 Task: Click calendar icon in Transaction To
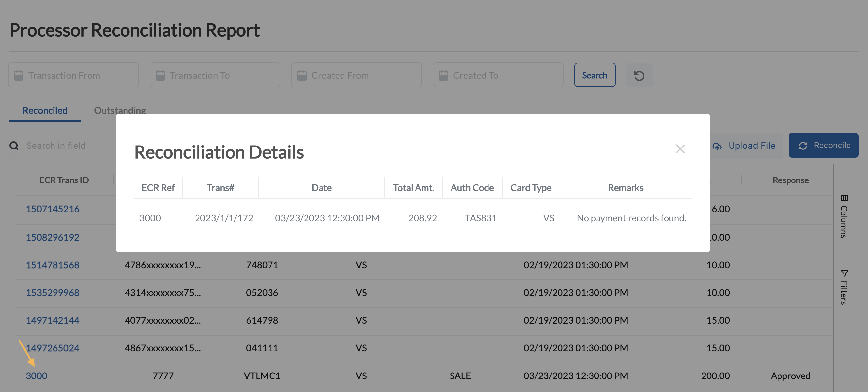point(161,75)
